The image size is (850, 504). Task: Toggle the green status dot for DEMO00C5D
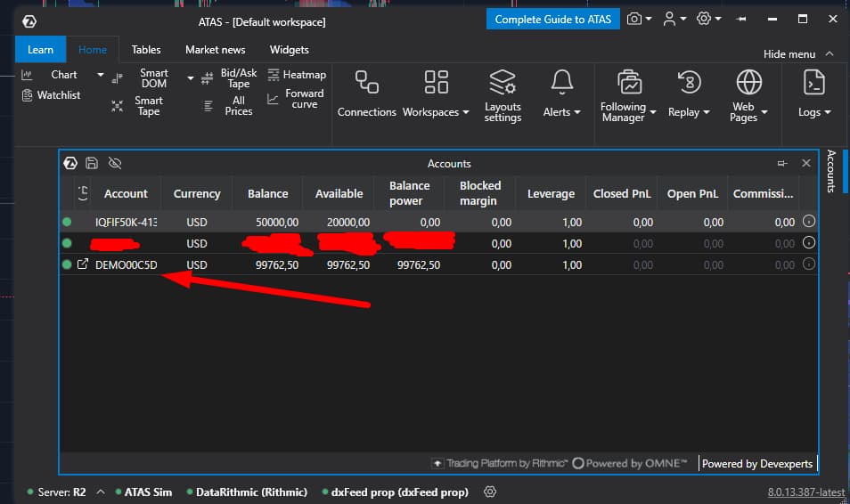tap(67, 264)
